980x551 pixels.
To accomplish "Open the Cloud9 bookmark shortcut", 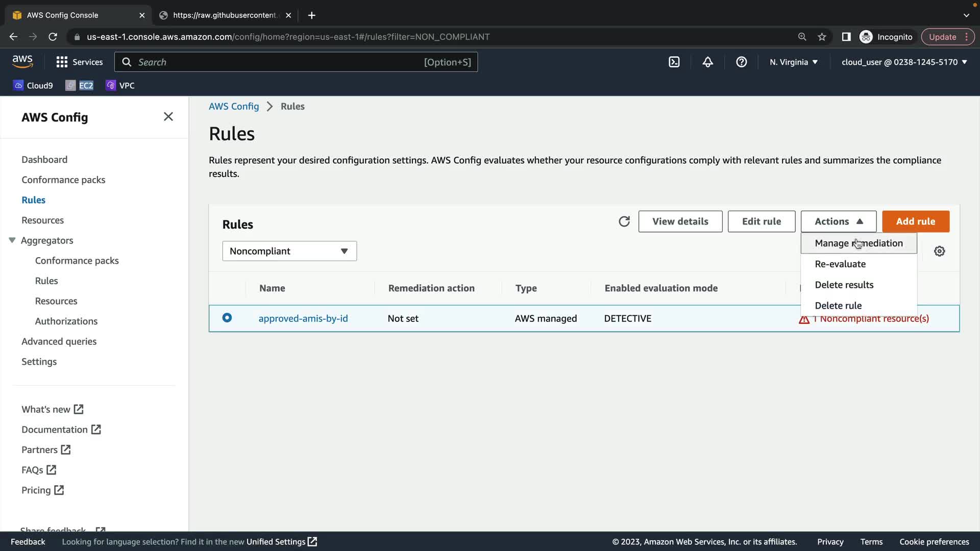I will [x=33, y=85].
